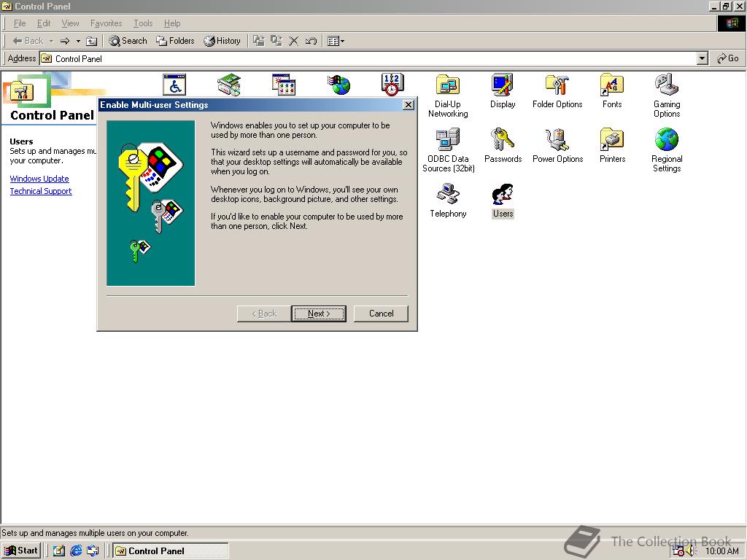This screenshot has height=560, width=747.
Task: Expand the Back history dropdown arrow
Action: [51, 41]
